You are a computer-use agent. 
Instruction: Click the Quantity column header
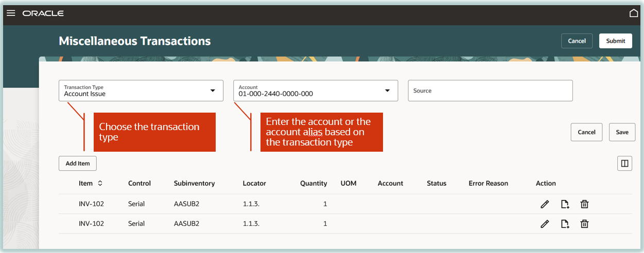[314, 183]
